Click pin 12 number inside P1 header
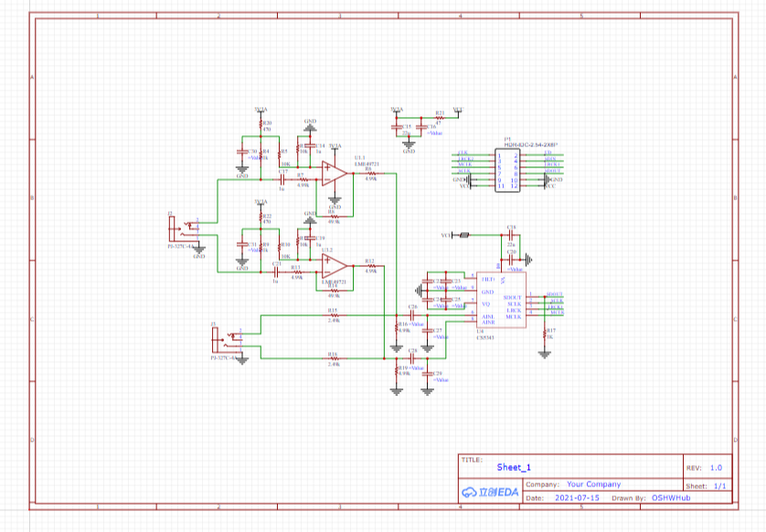The image size is (766, 532). tap(514, 186)
